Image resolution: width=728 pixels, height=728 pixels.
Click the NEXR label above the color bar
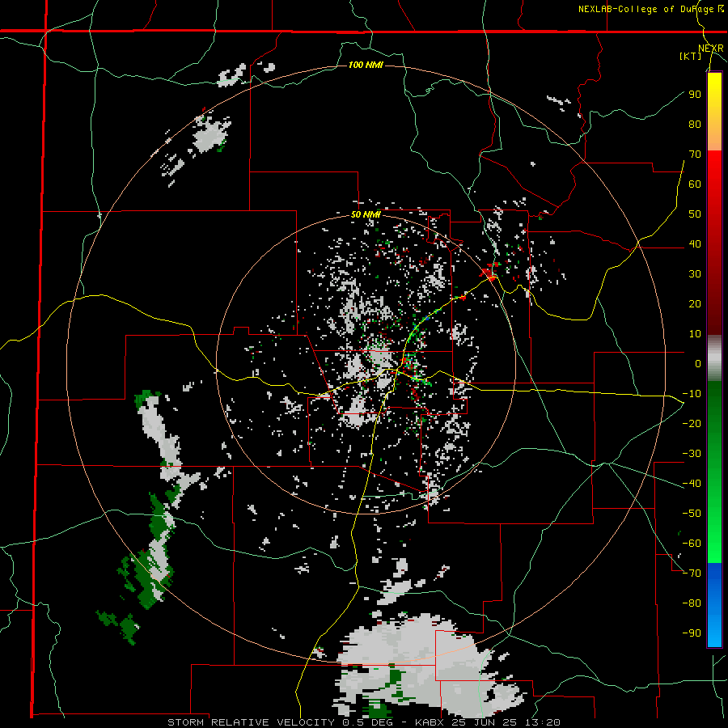click(x=711, y=49)
